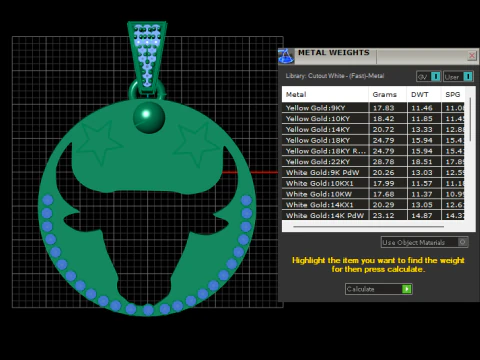Close the Metal Weights panel
This screenshot has height=360, width=480.
pyautogui.click(x=472, y=56)
